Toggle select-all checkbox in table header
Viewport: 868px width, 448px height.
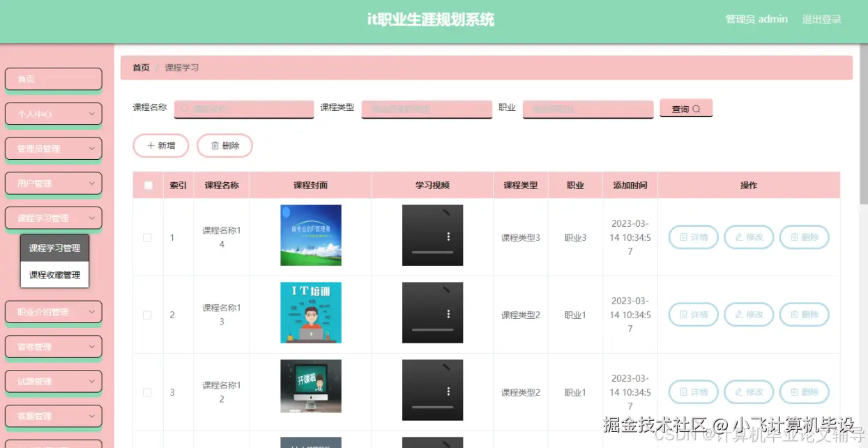(148, 186)
